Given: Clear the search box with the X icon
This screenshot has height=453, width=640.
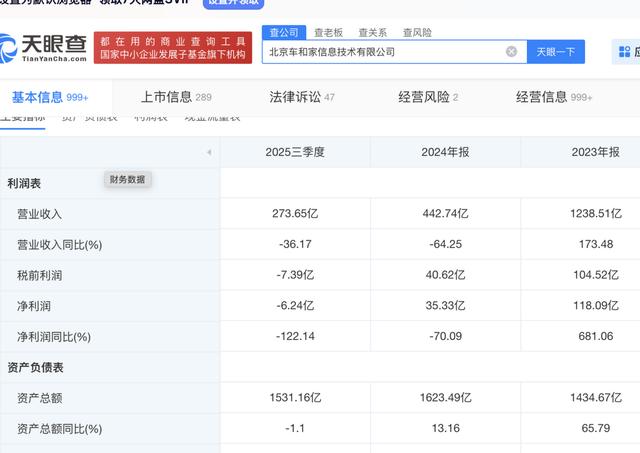Looking at the screenshot, I should point(511,51).
